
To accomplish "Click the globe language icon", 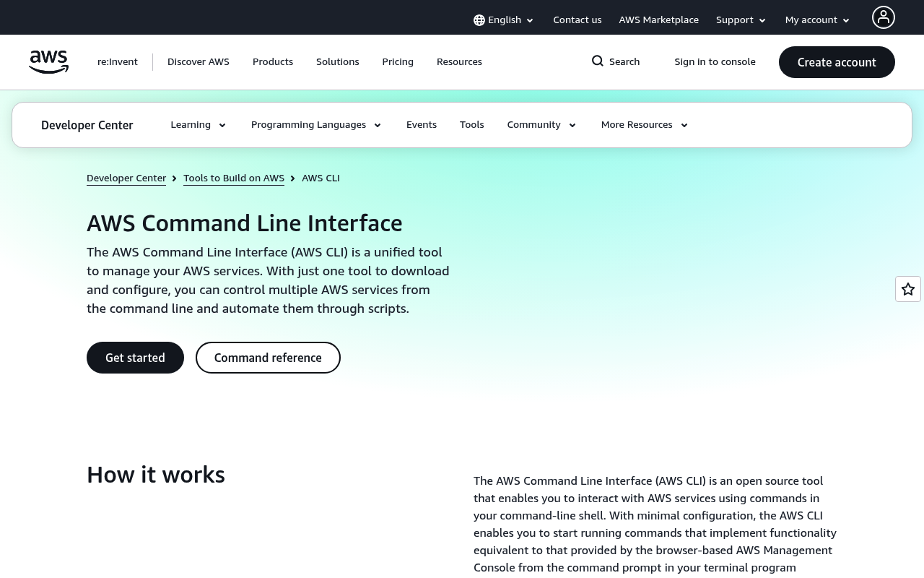I will pyautogui.click(x=479, y=20).
